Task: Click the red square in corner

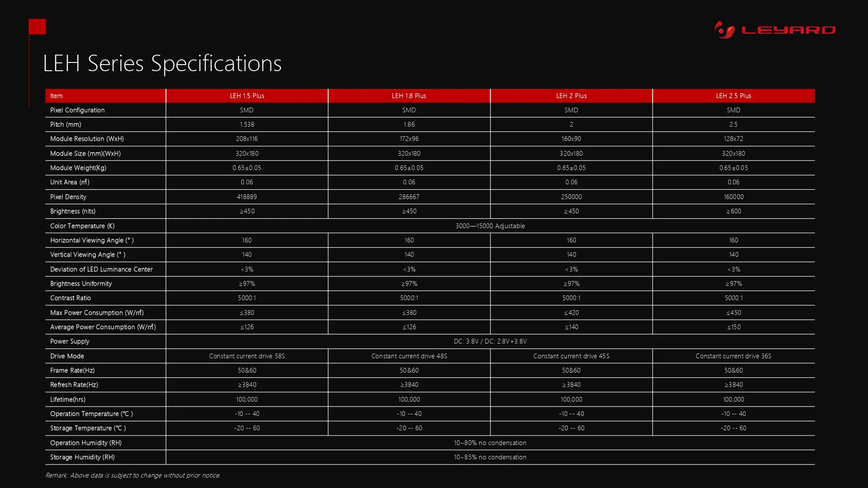Action: click(x=37, y=26)
